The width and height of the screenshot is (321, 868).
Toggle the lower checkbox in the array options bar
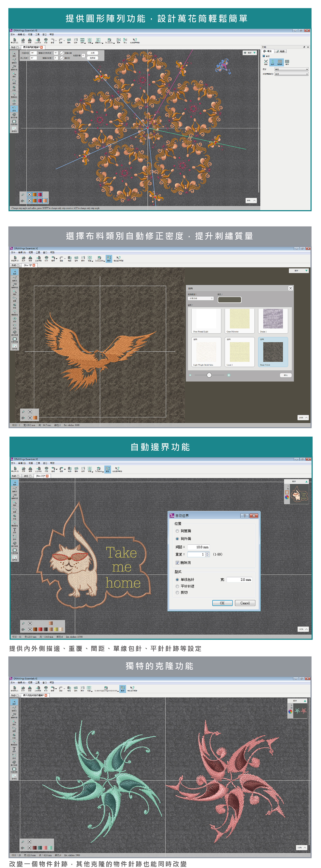point(62,58)
